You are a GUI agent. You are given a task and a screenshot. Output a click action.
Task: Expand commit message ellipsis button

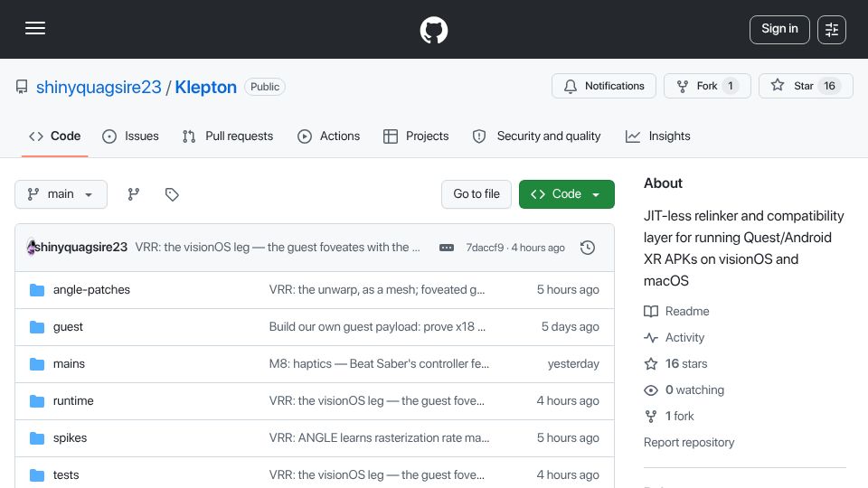[x=446, y=248]
